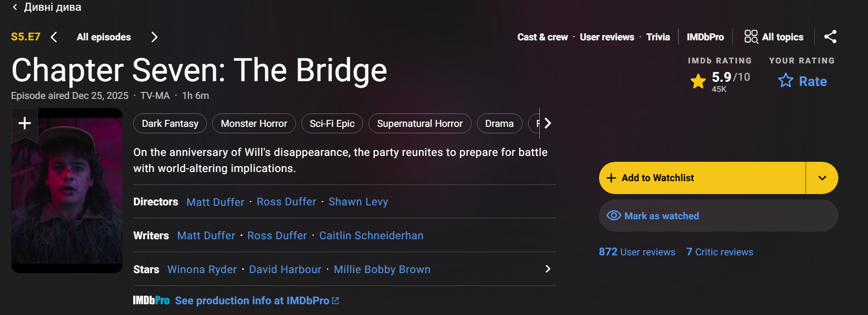
Task: Go to next episode arrow
Action: tap(154, 37)
